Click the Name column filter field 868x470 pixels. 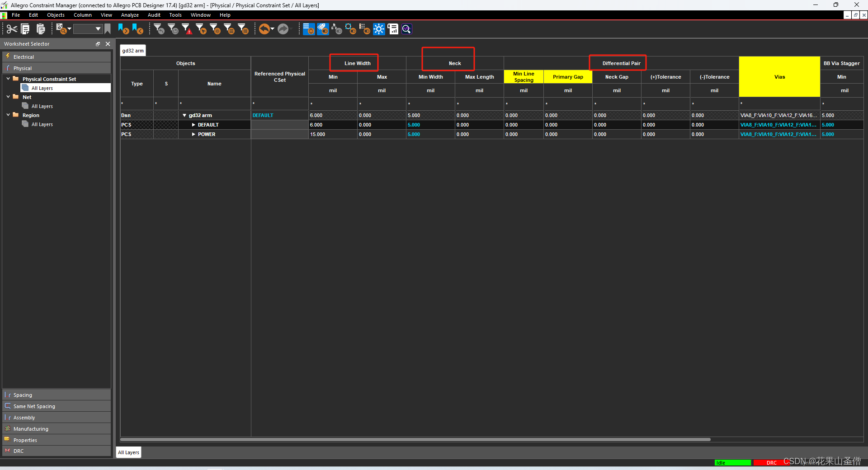[x=214, y=103]
